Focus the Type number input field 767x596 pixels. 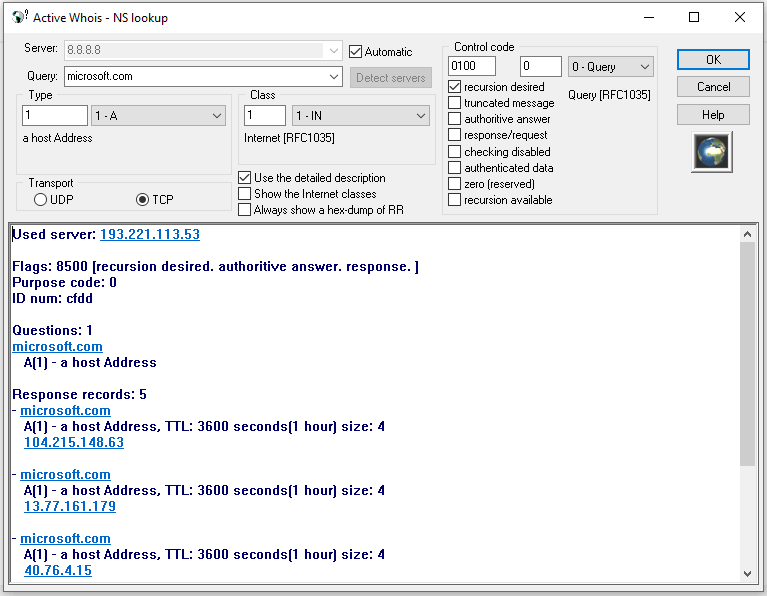55,115
